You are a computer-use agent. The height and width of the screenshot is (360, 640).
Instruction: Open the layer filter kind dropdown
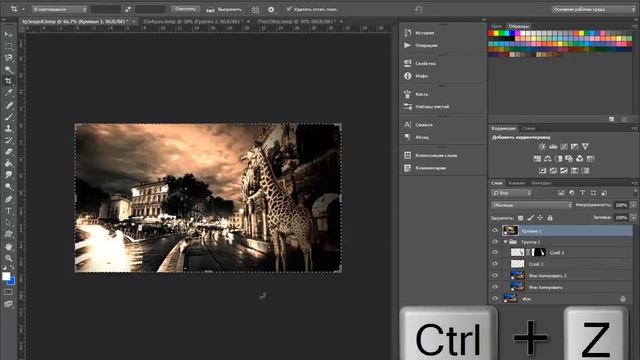coord(511,193)
